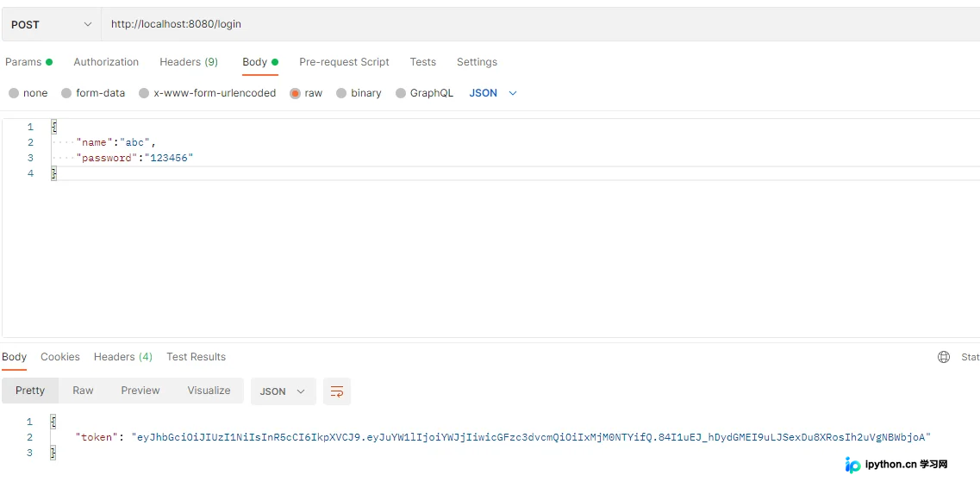
Task: Switch response view to Raw
Action: [x=83, y=391]
